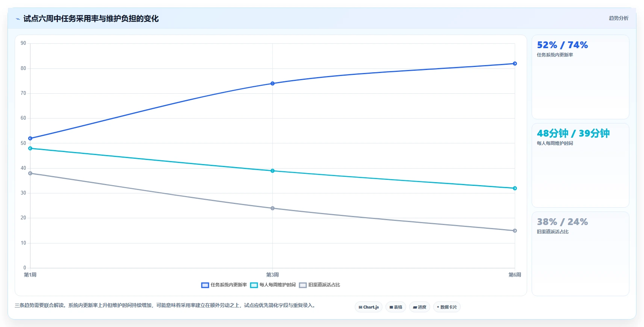Click the blue line point at 第6周 (82)

(x=515, y=64)
